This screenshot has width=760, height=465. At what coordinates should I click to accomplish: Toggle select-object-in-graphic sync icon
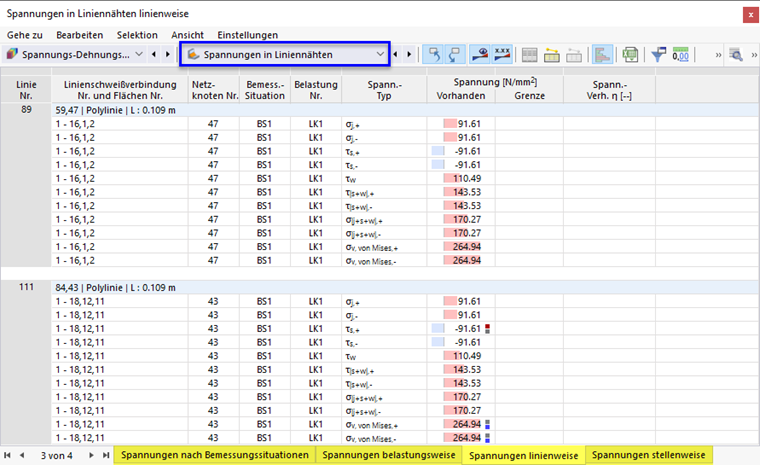432,54
